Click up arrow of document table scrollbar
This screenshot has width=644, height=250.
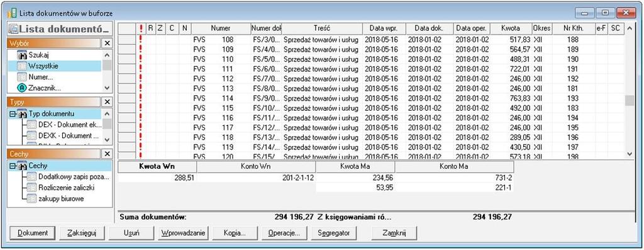click(629, 28)
